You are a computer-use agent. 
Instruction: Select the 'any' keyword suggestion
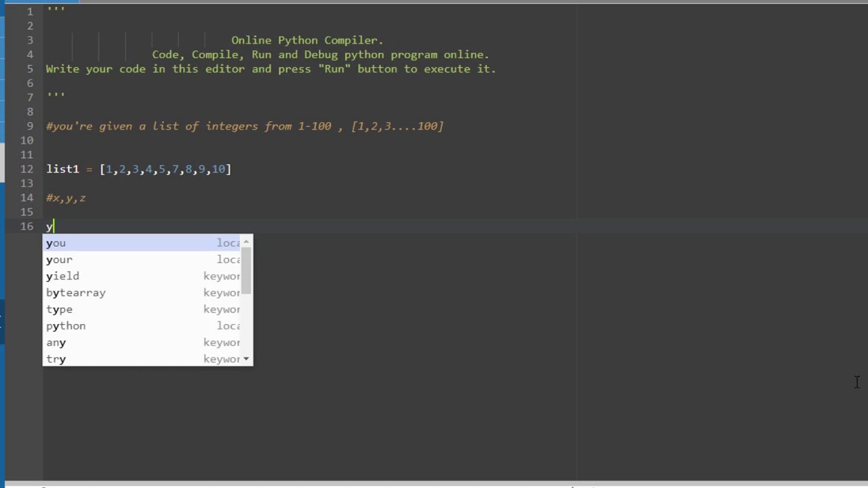pos(142,342)
